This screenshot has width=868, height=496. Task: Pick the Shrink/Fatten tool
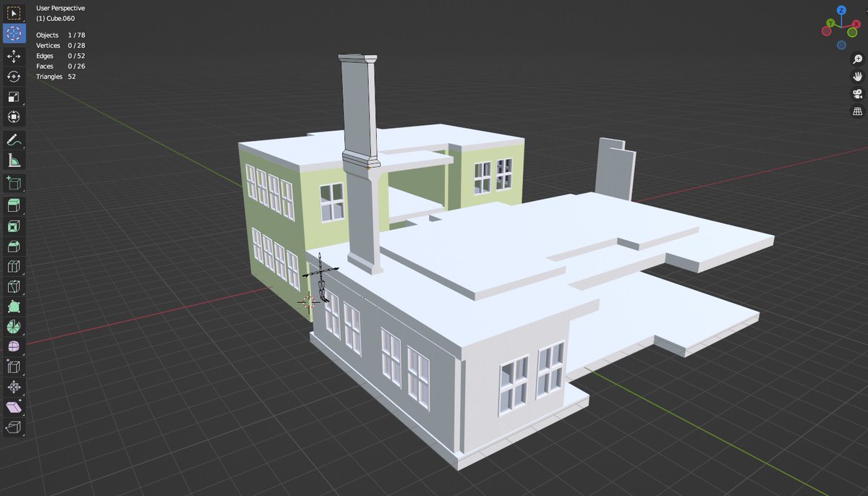(14, 388)
